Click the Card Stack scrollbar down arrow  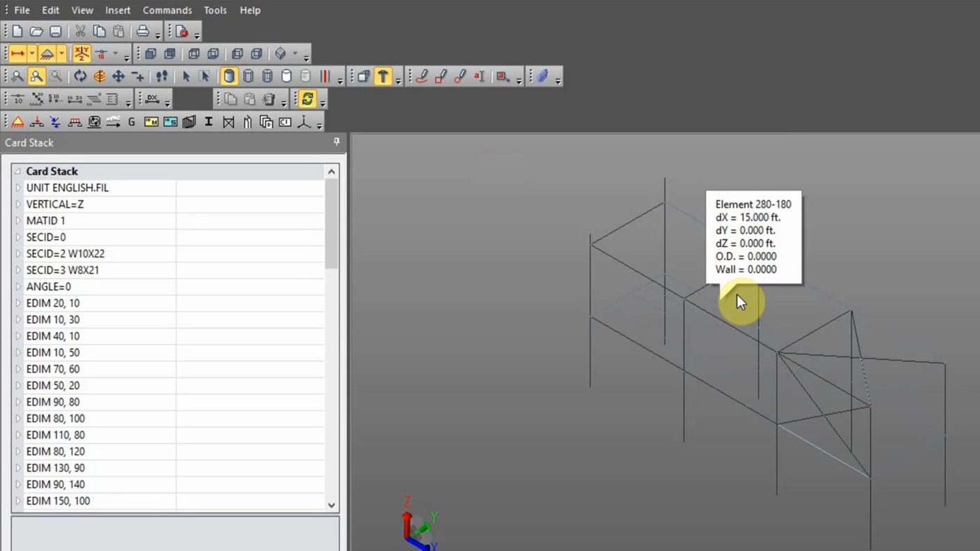(x=331, y=505)
